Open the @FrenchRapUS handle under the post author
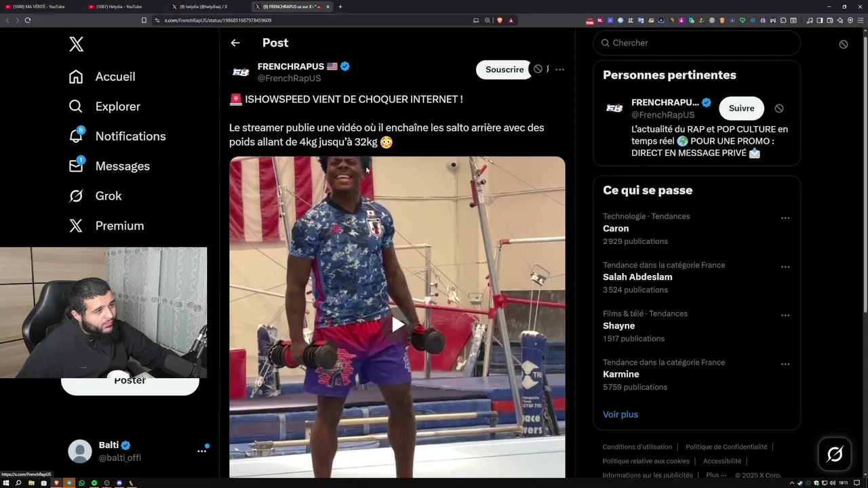 (x=289, y=79)
